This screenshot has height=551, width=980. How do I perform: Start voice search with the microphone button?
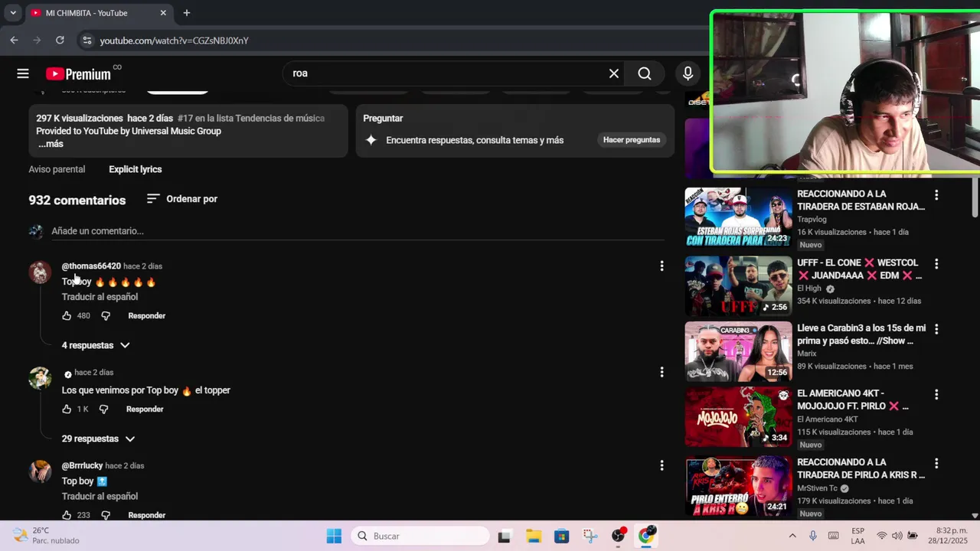click(688, 73)
